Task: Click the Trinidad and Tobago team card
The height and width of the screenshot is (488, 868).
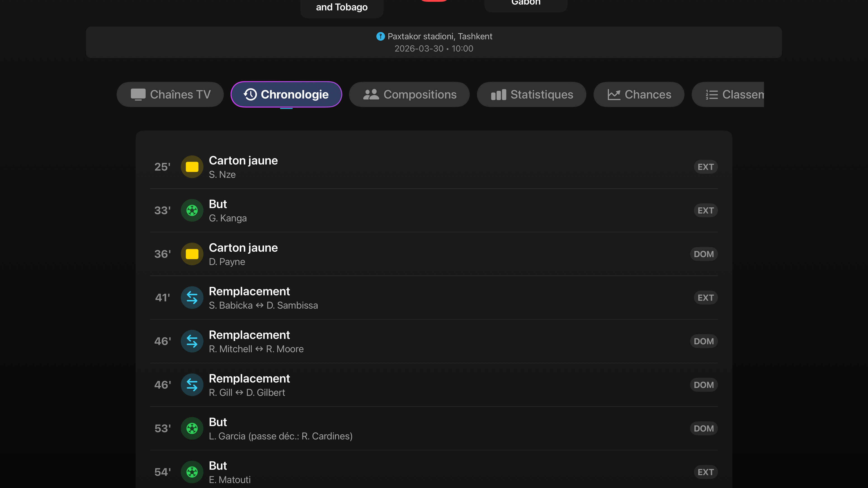Action: coord(342,7)
